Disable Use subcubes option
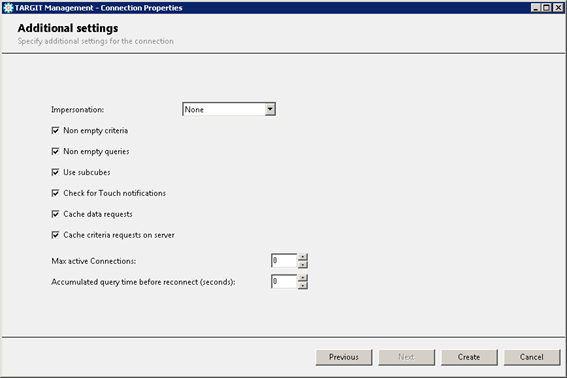The image size is (567, 378). [55, 172]
